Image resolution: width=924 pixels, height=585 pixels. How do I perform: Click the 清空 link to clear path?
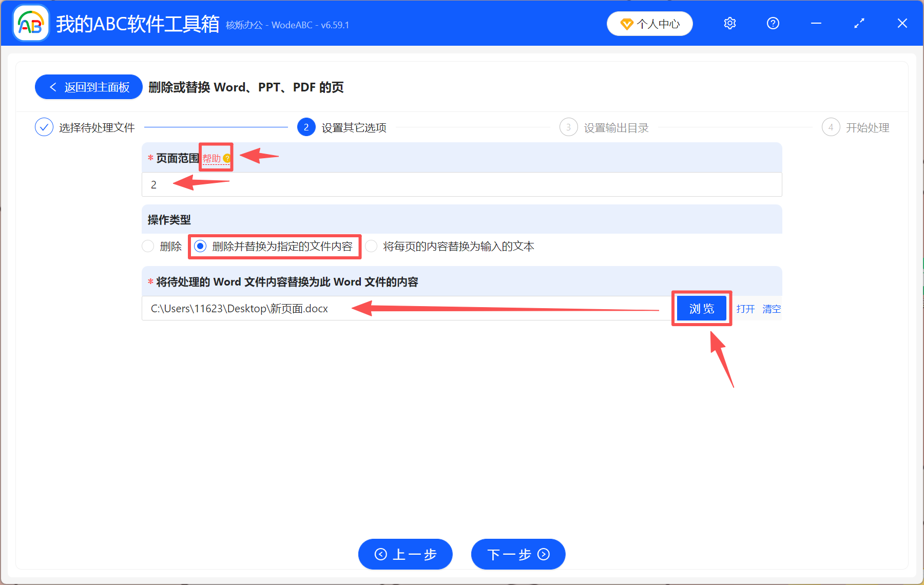click(x=771, y=309)
